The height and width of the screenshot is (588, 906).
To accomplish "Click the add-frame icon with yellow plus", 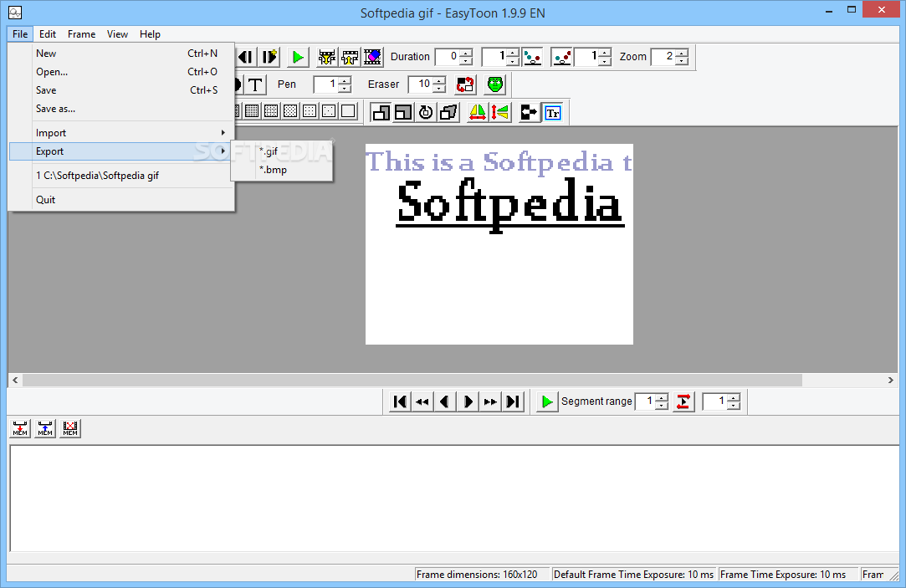I will click(269, 57).
